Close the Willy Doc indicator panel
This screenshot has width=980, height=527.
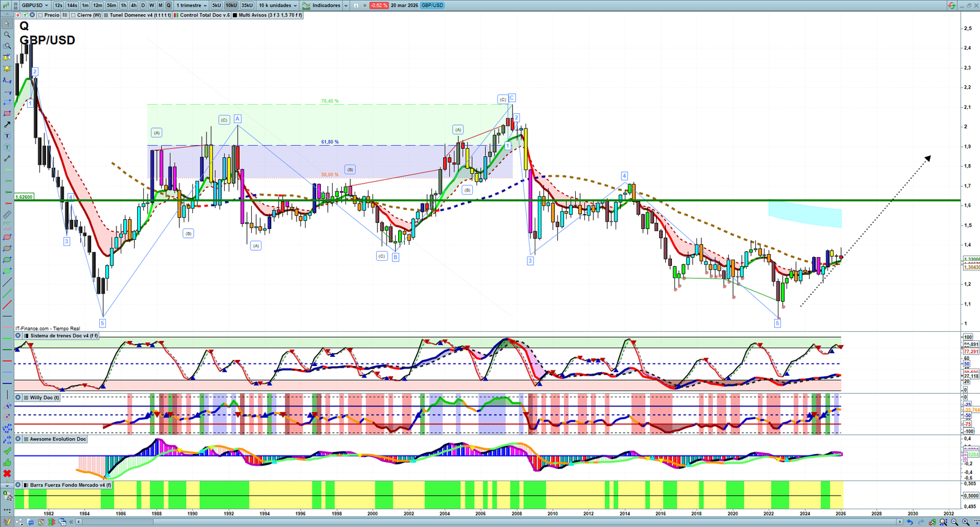click(18, 397)
